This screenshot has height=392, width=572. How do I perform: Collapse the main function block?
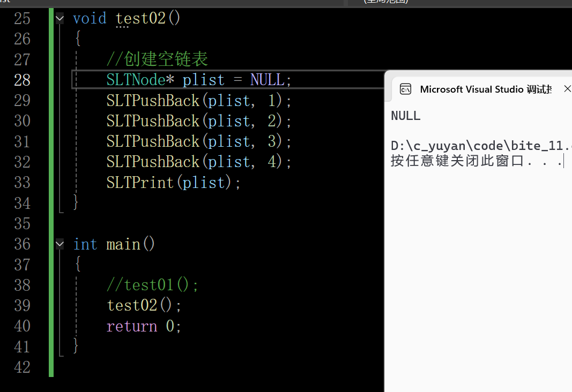[60, 244]
